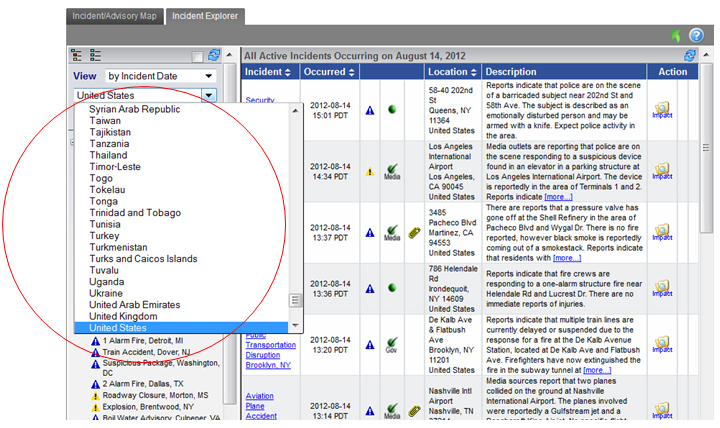Toggle the United States country dropdown arrow

(x=208, y=95)
